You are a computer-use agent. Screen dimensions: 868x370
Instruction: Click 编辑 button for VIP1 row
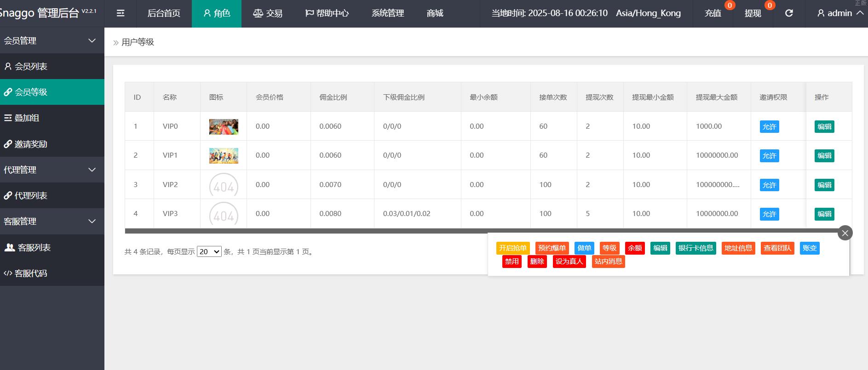tap(824, 156)
